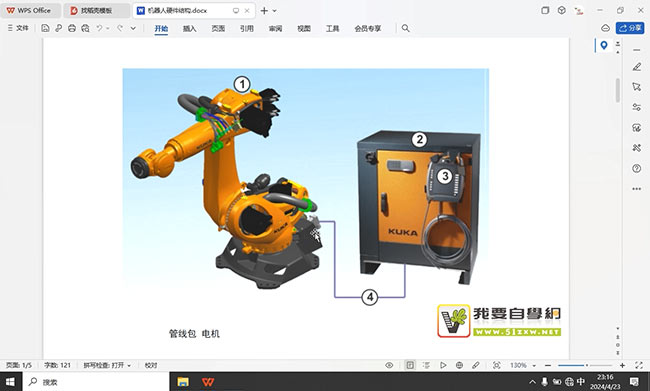650x391 pixels.
Task: Click the save document icon
Action: [x=45, y=28]
